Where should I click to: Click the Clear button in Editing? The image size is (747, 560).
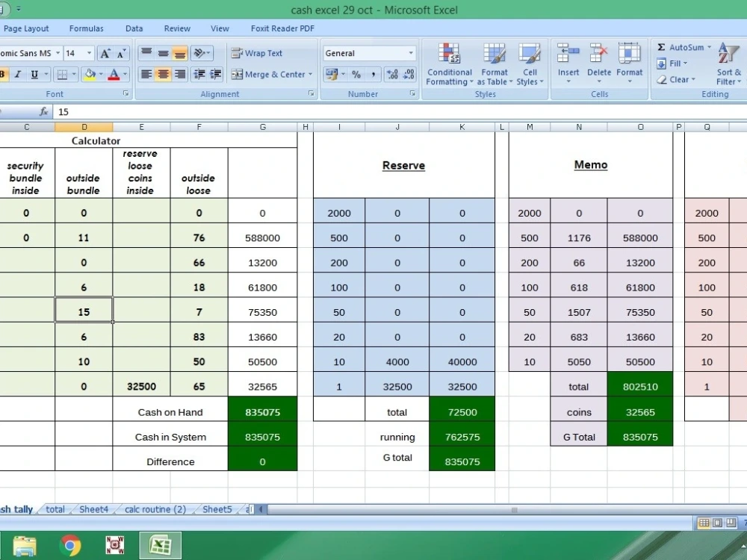click(x=676, y=80)
